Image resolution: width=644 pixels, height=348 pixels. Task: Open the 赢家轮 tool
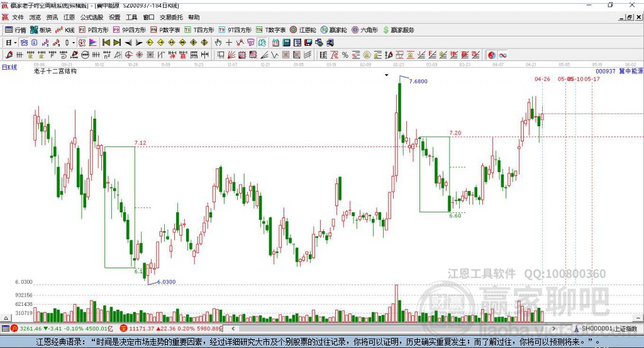(x=334, y=30)
